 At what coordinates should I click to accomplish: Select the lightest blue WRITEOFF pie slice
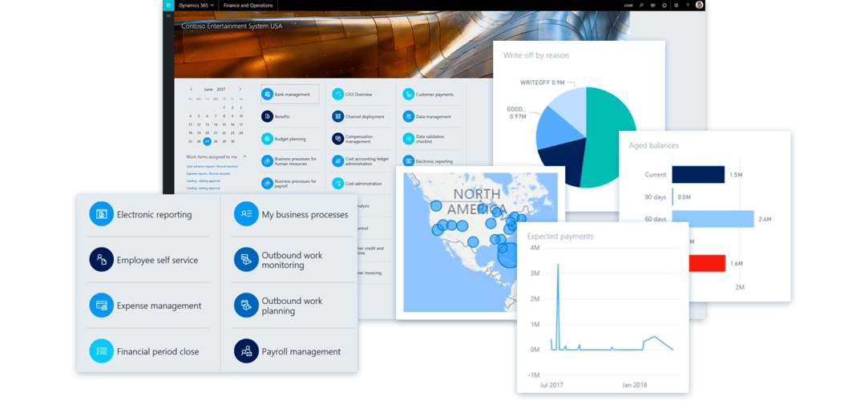tap(572, 107)
